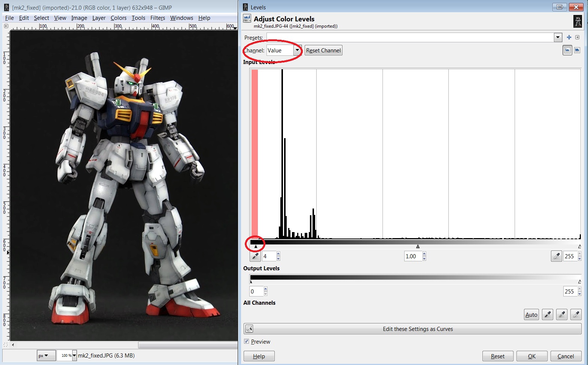The height and width of the screenshot is (365, 588).
Task: Increase the low input level stepper
Action: tap(278, 254)
